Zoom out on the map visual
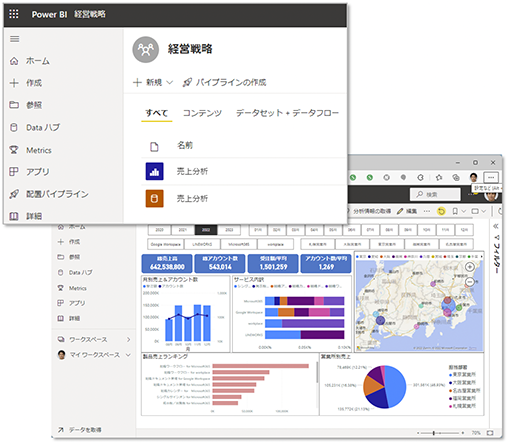This screenshot has height=446, width=510. (469, 282)
